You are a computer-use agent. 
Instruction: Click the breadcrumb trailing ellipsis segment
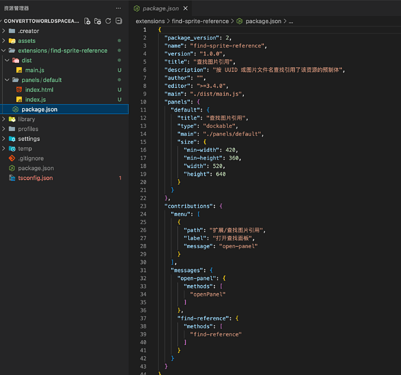[291, 21]
